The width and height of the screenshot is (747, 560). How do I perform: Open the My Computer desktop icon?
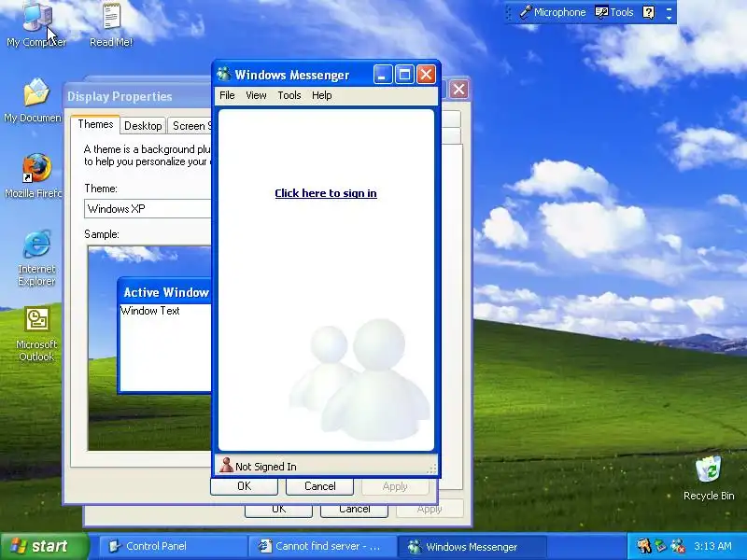tap(36, 24)
